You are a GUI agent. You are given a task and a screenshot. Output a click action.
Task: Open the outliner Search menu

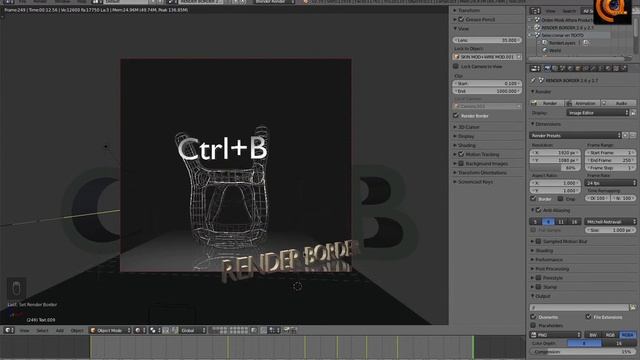point(569,11)
